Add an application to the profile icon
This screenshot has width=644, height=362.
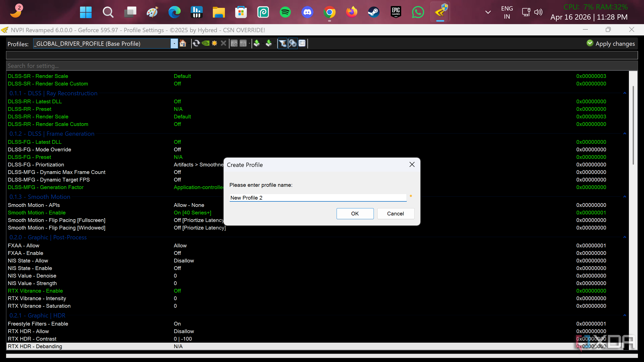(234, 43)
